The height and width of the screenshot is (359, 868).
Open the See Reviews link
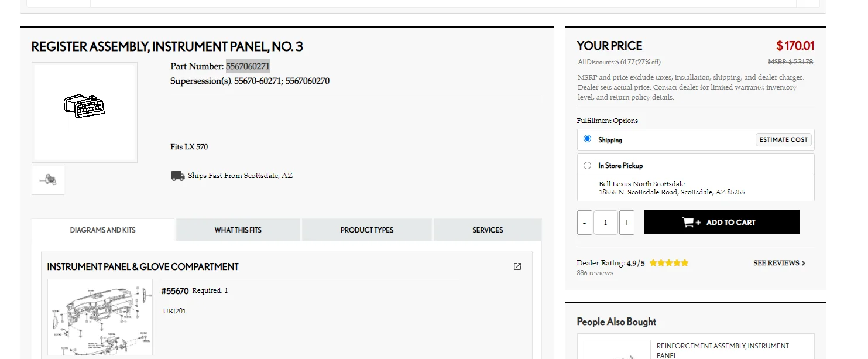779,263
